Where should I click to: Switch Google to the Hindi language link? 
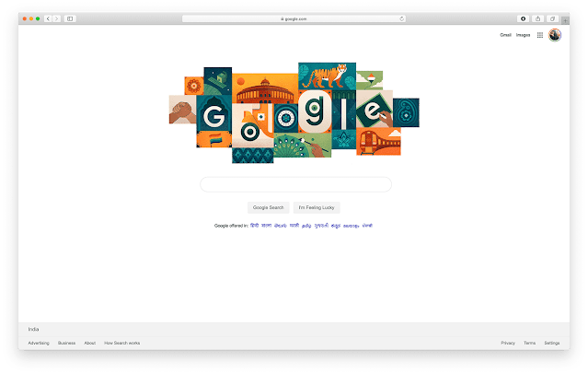(254, 226)
